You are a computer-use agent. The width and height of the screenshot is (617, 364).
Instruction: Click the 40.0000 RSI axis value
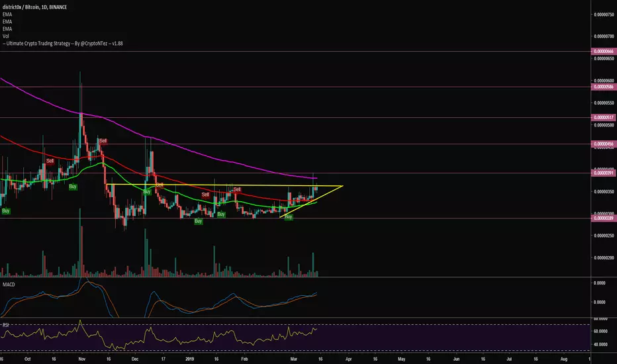click(x=600, y=345)
